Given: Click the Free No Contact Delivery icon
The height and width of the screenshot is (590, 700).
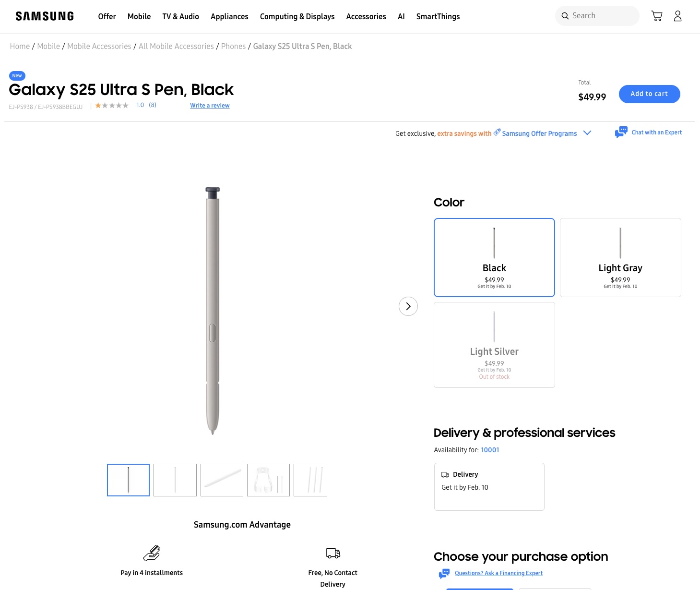Looking at the screenshot, I should pyautogui.click(x=333, y=553).
